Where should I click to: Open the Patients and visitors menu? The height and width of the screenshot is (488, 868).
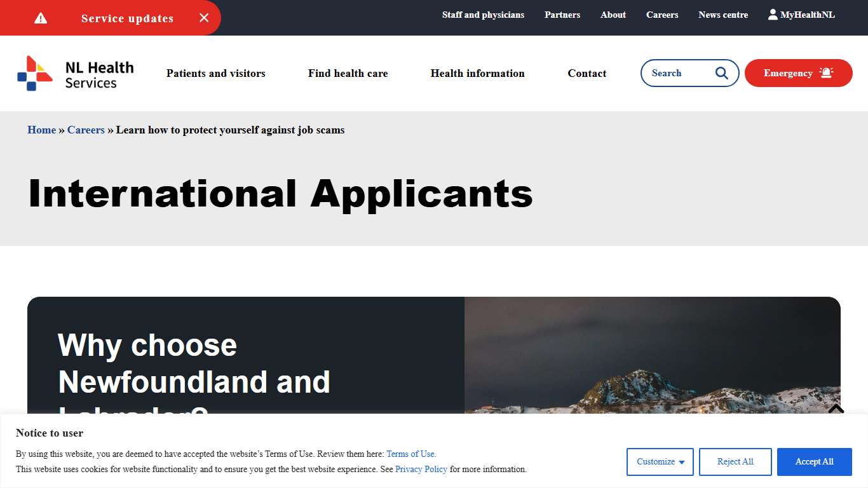216,73
